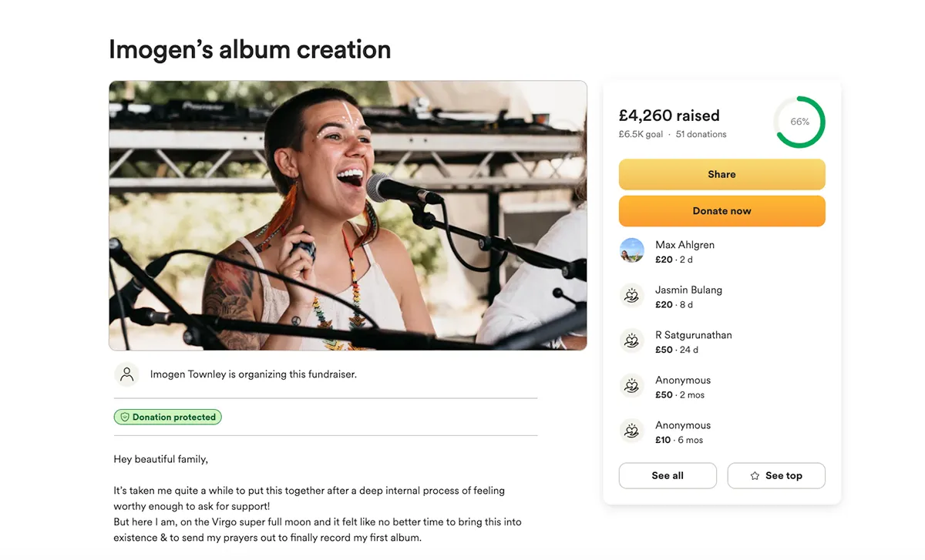Image resolution: width=925 pixels, height=560 pixels.
Task: Click the £4,260 raised amount
Action: [x=669, y=116]
